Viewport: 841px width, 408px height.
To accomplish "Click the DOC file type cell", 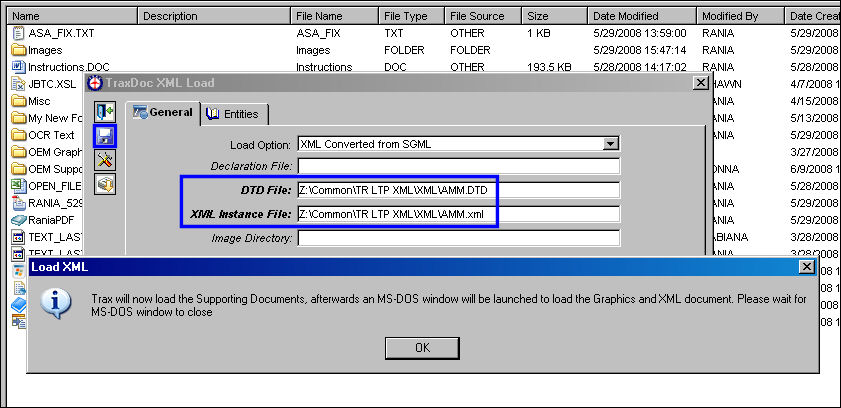I will (x=395, y=68).
